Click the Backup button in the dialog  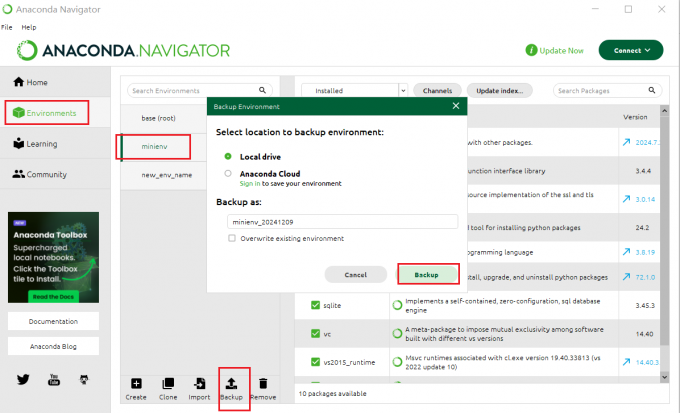[427, 275]
